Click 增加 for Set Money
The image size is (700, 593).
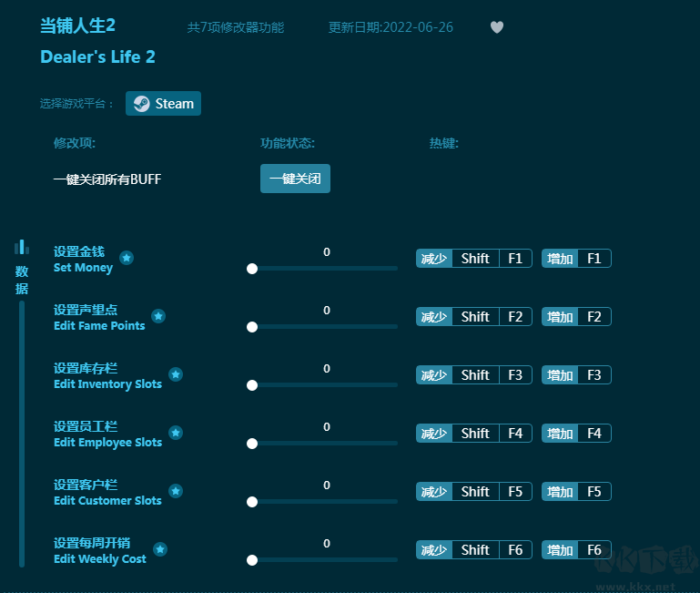click(x=560, y=259)
